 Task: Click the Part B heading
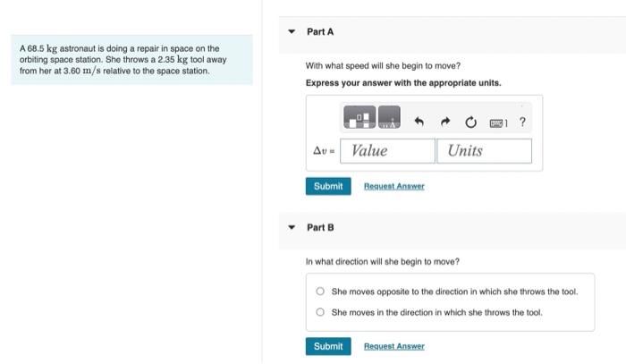pyautogui.click(x=320, y=227)
